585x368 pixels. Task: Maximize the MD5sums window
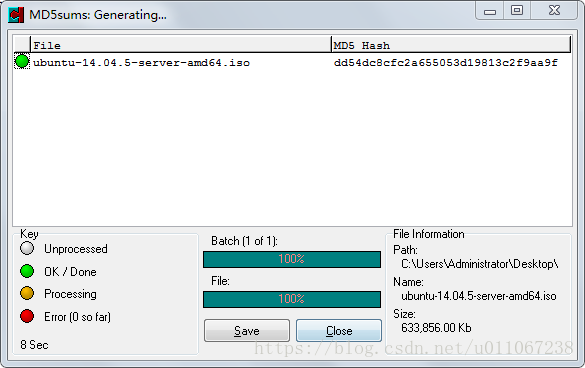tap(517, 10)
